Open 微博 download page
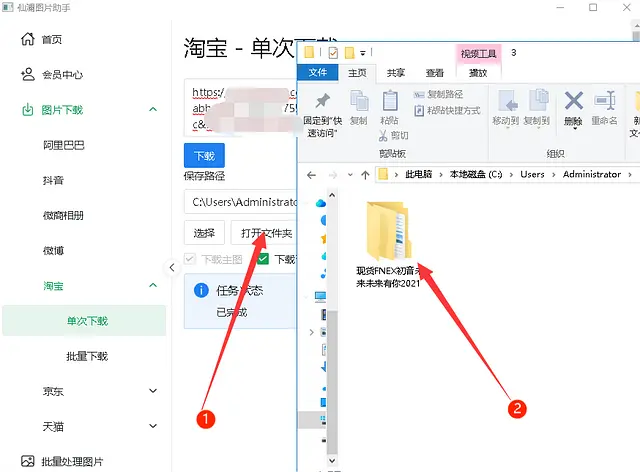The image size is (640, 472). click(x=53, y=251)
